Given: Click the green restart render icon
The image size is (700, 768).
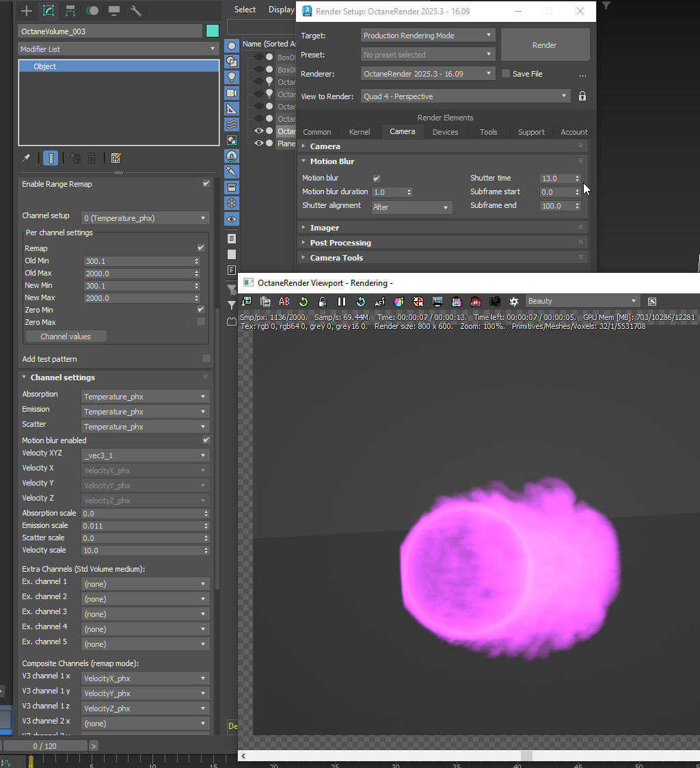Looking at the screenshot, I should click(x=304, y=302).
